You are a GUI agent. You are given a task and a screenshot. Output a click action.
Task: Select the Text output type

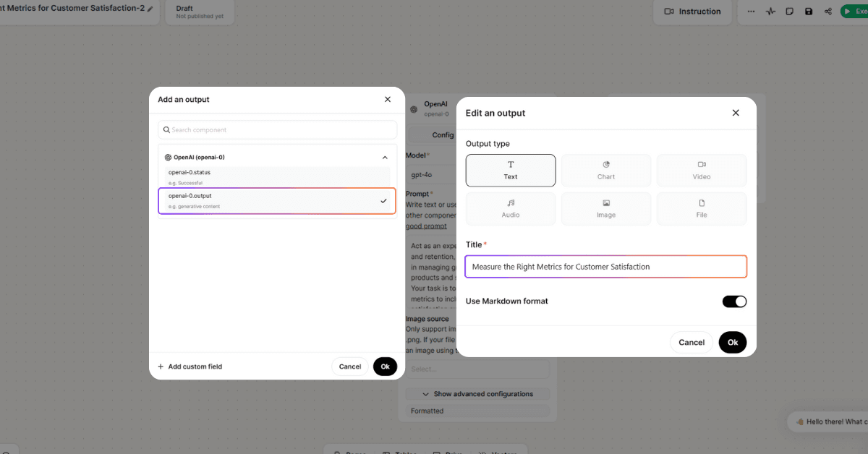tap(511, 171)
